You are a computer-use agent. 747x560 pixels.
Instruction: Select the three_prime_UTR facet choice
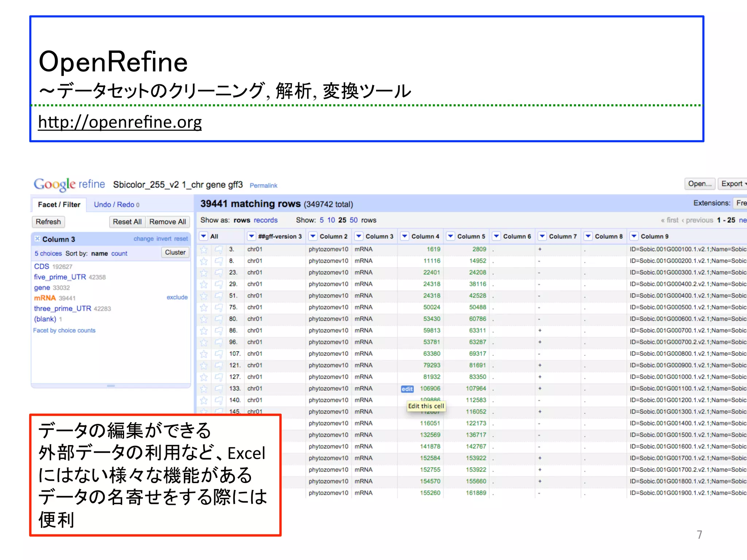coord(62,308)
